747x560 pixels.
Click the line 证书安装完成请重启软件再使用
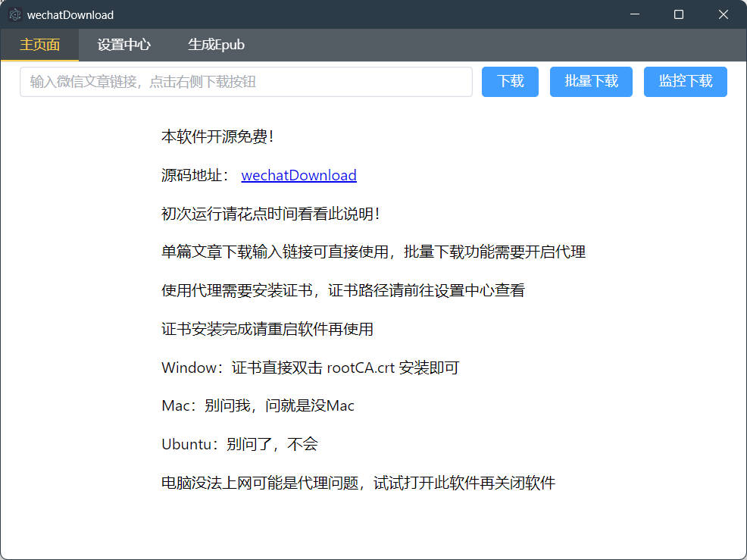tap(267, 329)
